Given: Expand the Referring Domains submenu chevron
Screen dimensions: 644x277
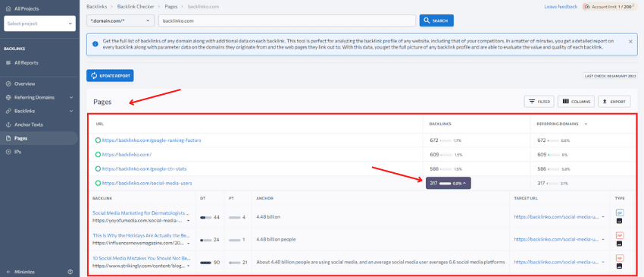Looking at the screenshot, I should [x=71, y=98].
